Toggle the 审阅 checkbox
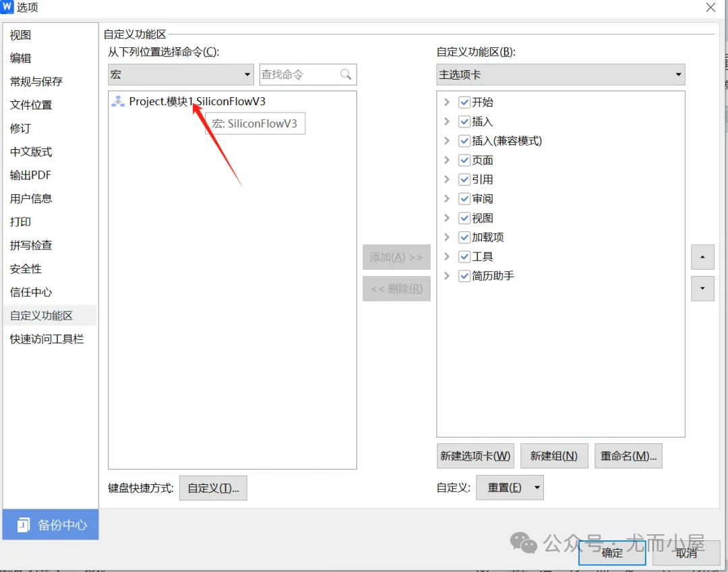This screenshot has width=728, height=572. coord(464,199)
